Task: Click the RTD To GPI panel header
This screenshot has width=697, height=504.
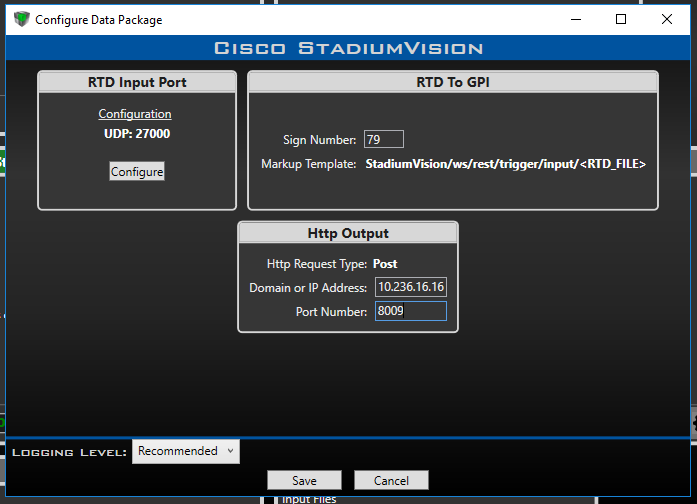Action: click(453, 82)
